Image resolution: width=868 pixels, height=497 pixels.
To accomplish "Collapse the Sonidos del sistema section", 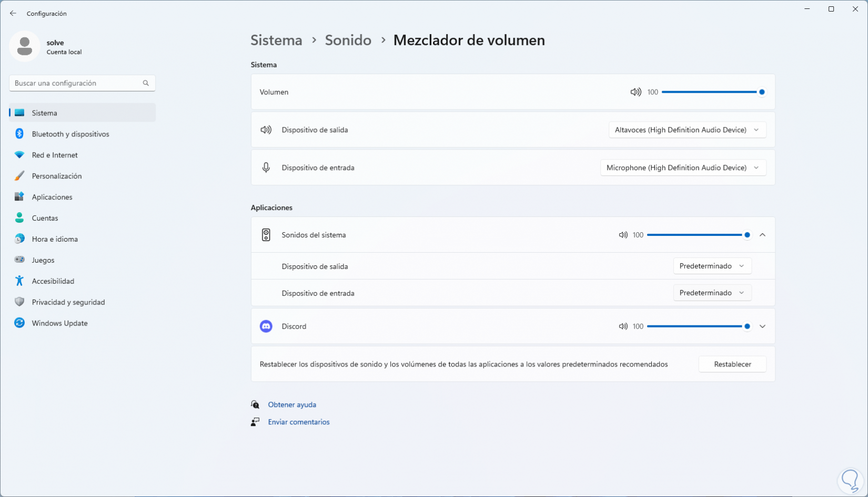I will click(762, 235).
